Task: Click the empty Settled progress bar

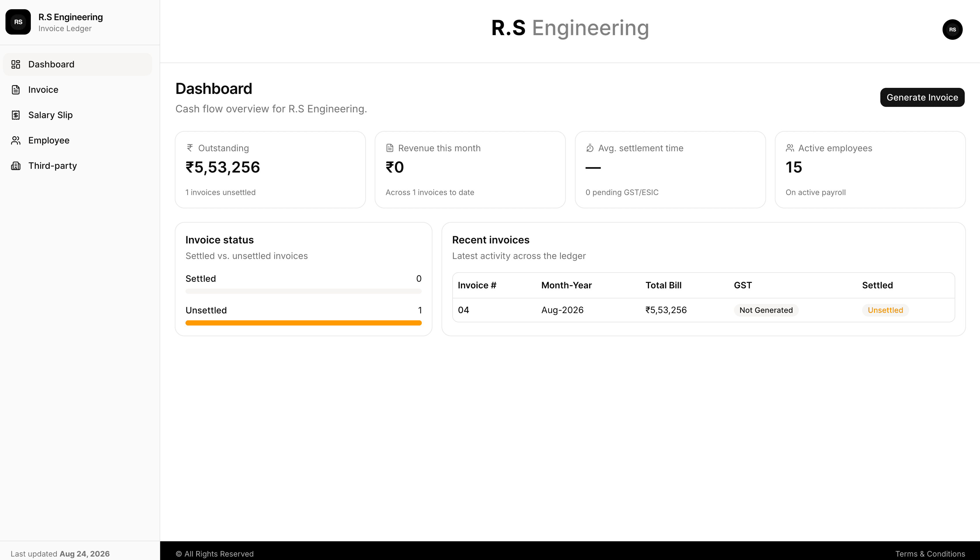Action: tap(303, 291)
